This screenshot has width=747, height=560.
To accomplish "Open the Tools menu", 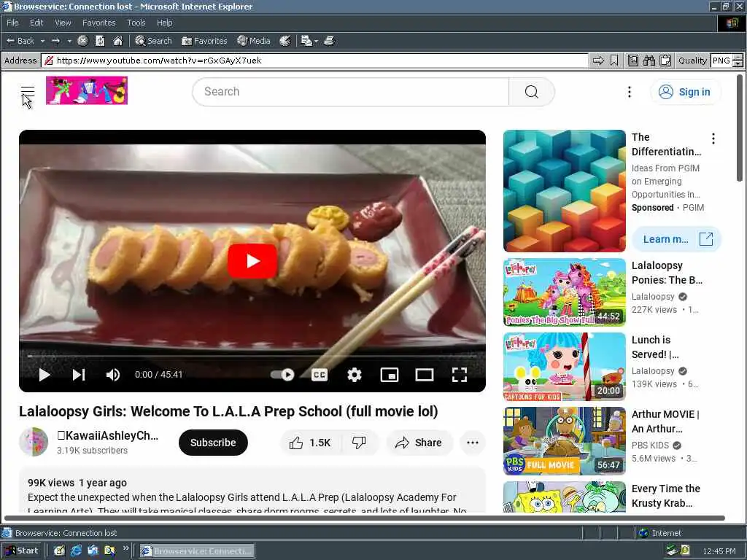I will coord(136,23).
